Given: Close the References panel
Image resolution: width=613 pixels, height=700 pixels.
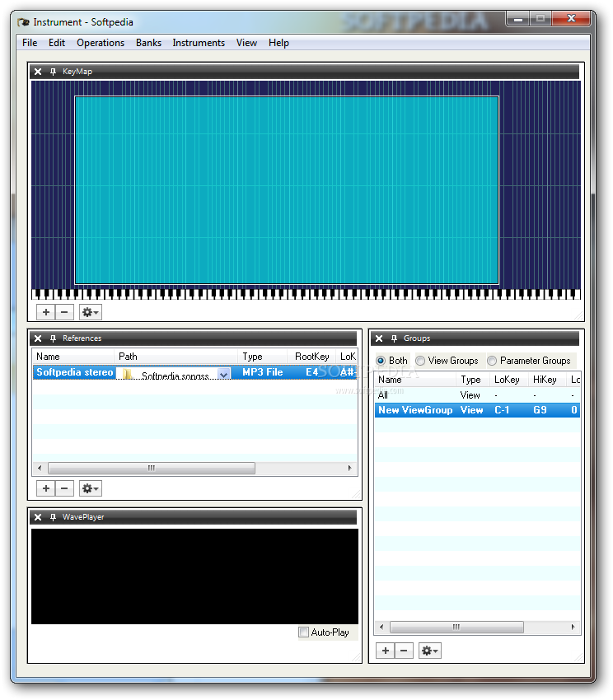Looking at the screenshot, I should (38, 338).
